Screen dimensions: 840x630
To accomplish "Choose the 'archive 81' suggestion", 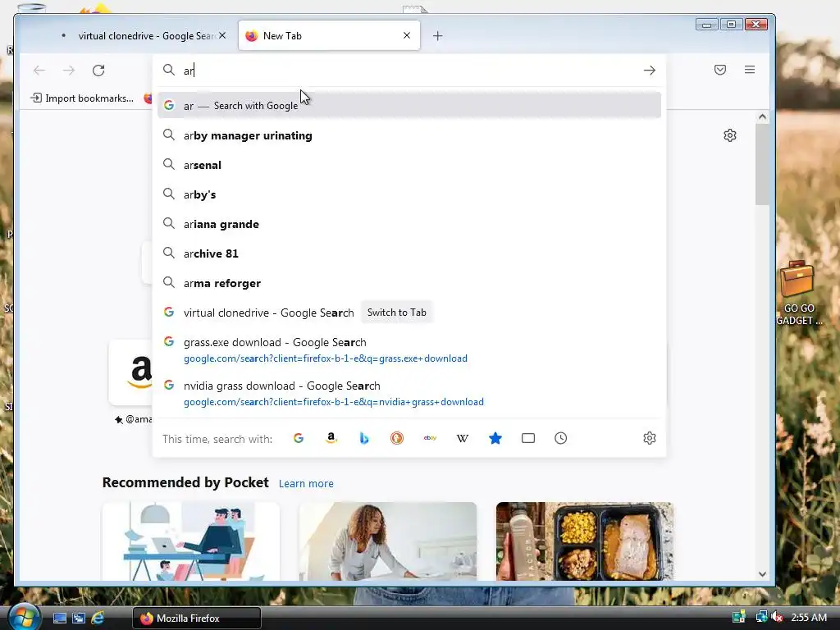I will [x=409, y=253].
